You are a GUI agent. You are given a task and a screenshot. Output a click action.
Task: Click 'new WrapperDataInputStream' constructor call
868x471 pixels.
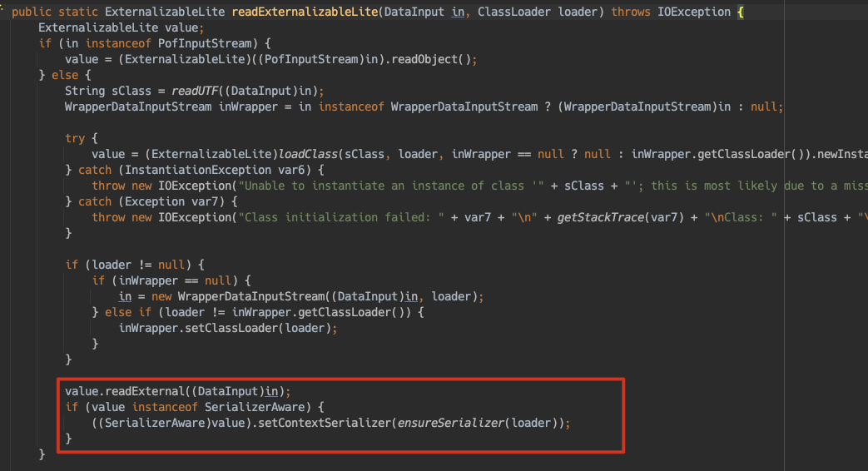tap(238, 296)
